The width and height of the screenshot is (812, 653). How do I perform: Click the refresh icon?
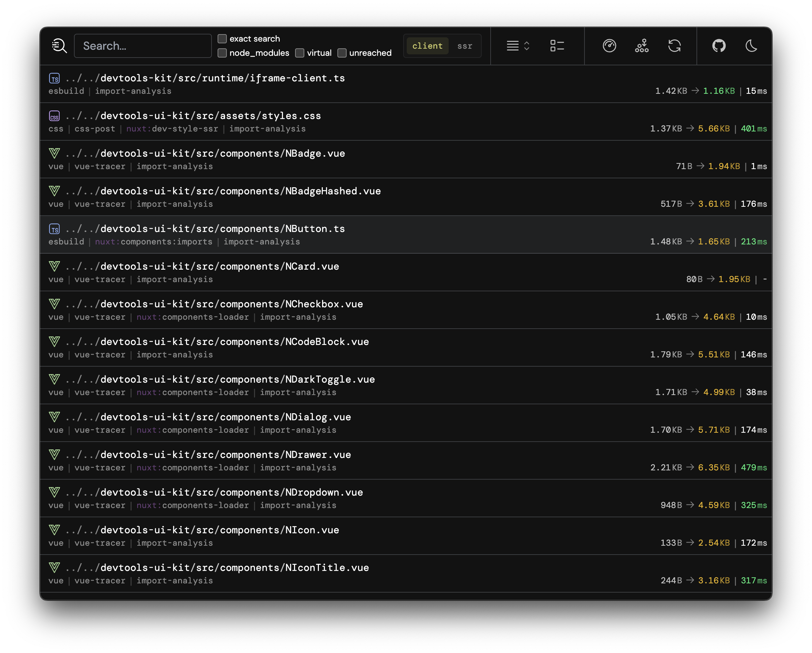[x=674, y=46]
